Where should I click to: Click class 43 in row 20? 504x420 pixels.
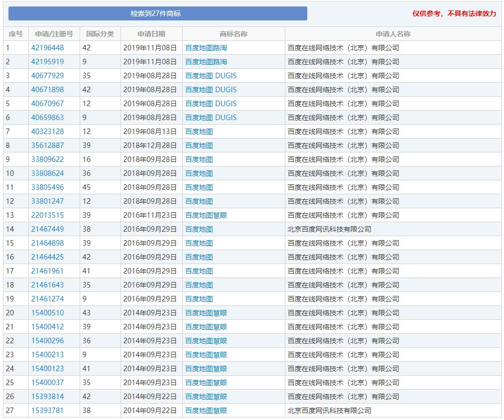87,313
